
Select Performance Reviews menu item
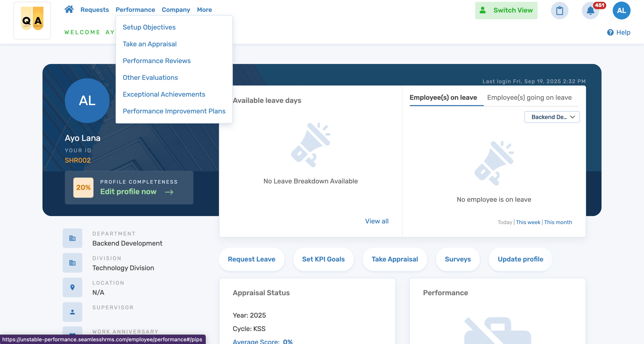click(157, 61)
